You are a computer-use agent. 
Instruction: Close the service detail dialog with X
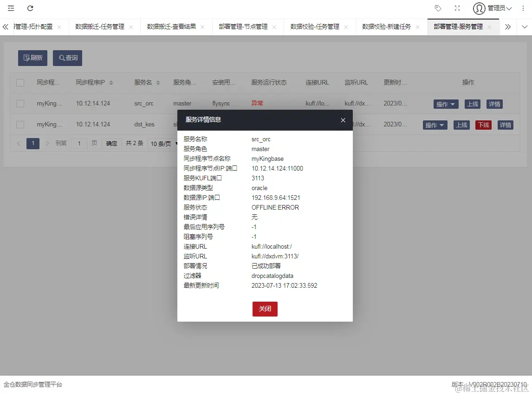[x=343, y=120]
